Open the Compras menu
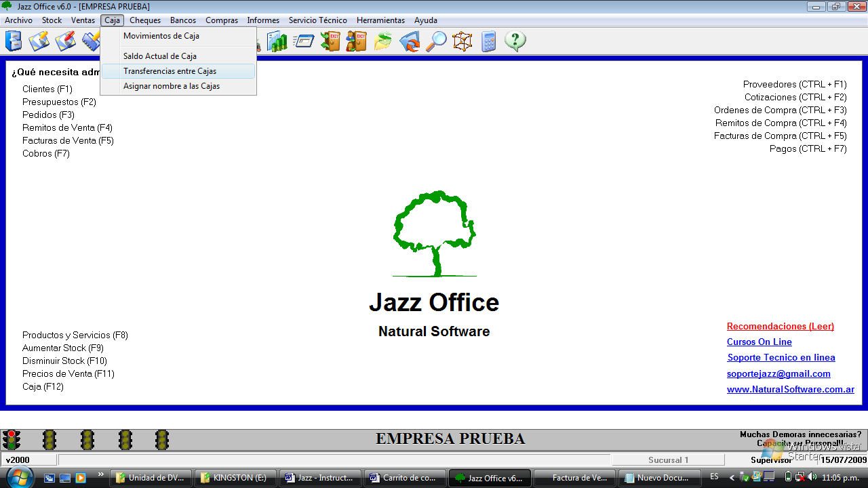 pyautogui.click(x=222, y=20)
